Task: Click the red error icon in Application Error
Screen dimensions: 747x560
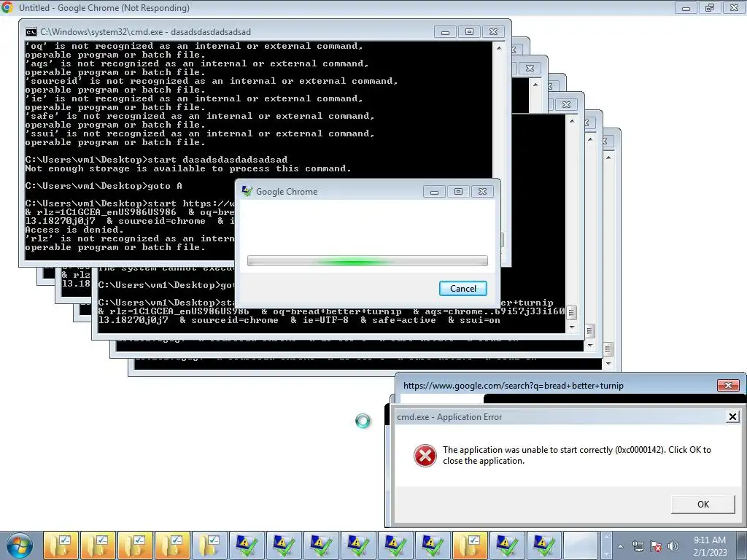Action: pyautogui.click(x=425, y=456)
